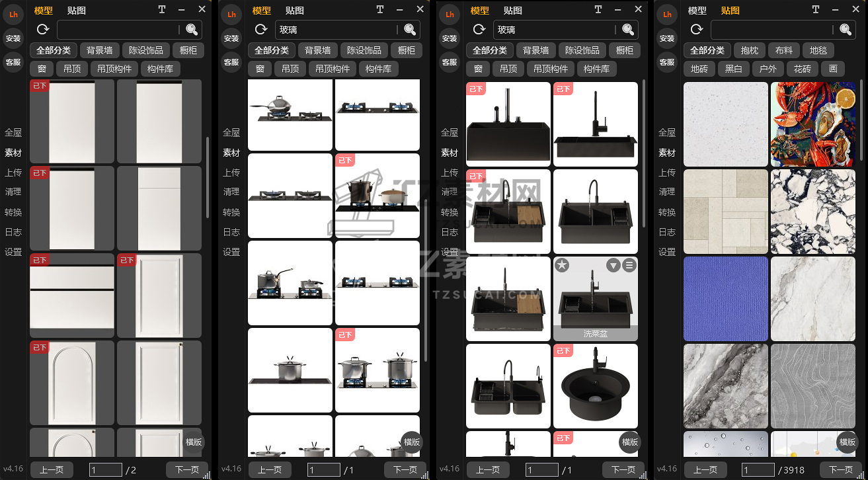Screen dimensions: 868x480
Task: Go to 上一页 in the cooktop panel
Action: 270,470
